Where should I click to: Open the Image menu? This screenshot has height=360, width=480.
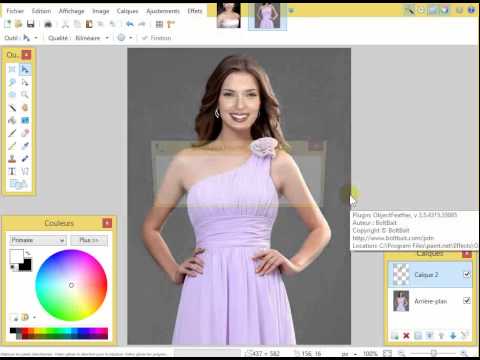pyautogui.click(x=101, y=11)
